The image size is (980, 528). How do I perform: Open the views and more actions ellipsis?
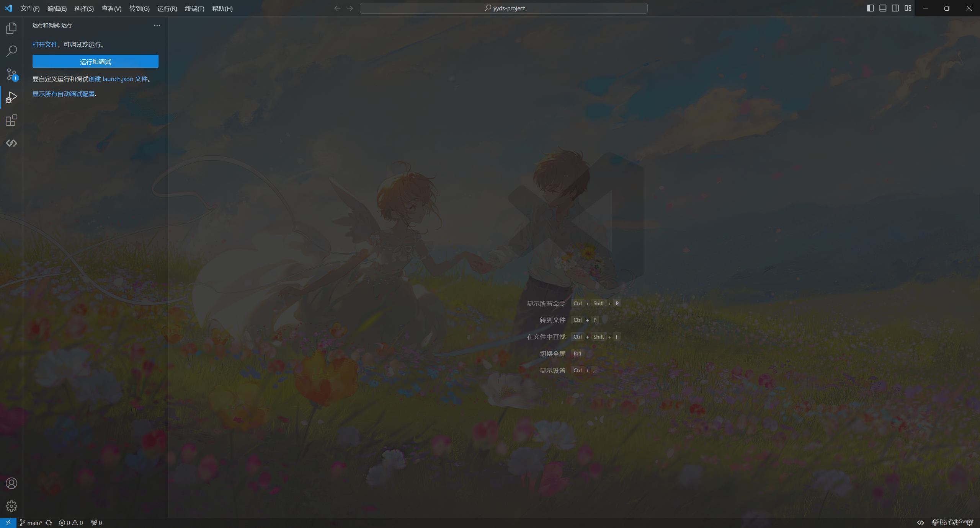pos(157,25)
